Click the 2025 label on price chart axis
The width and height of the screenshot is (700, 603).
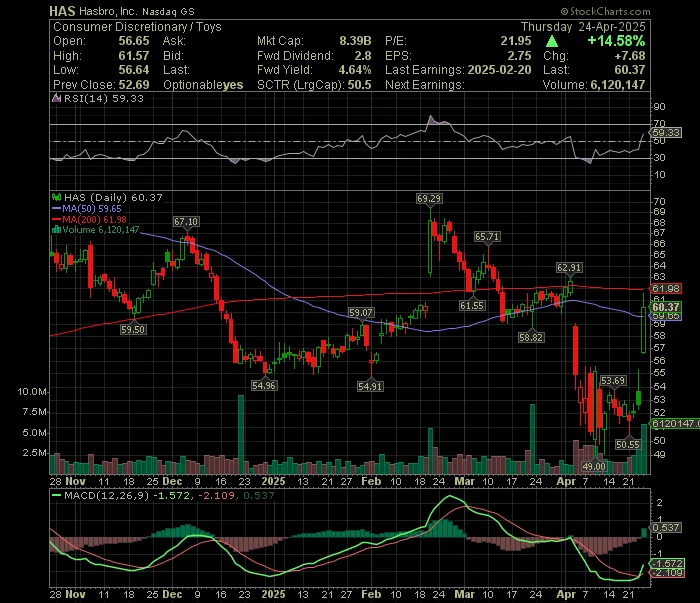point(273,481)
